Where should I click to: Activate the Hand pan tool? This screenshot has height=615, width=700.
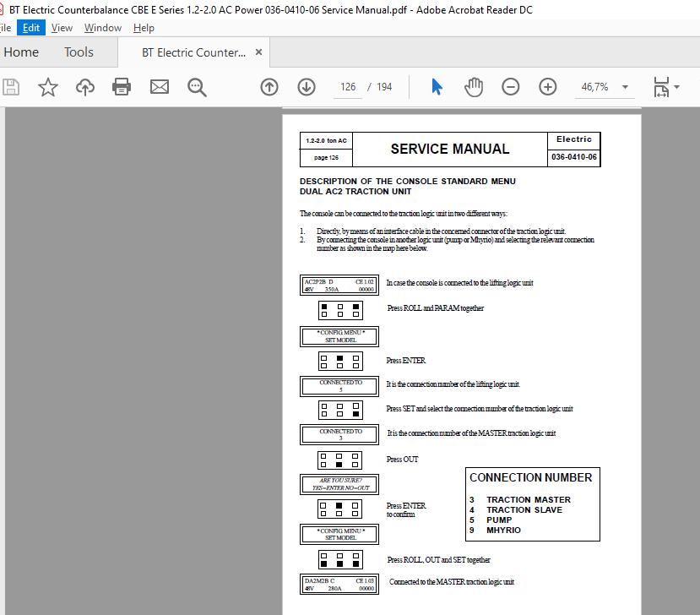click(x=473, y=87)
